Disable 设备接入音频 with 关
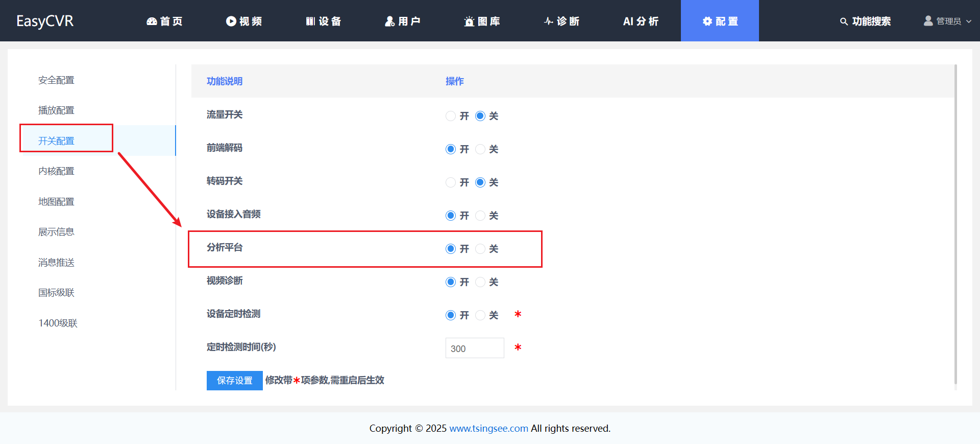 pos(480,216)
